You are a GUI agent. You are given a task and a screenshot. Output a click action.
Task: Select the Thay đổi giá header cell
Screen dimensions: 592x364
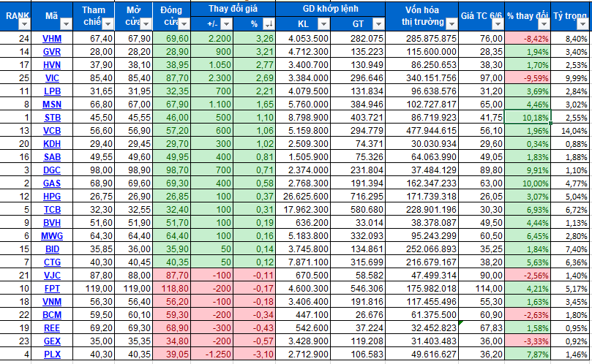click(x=233, y=9)
